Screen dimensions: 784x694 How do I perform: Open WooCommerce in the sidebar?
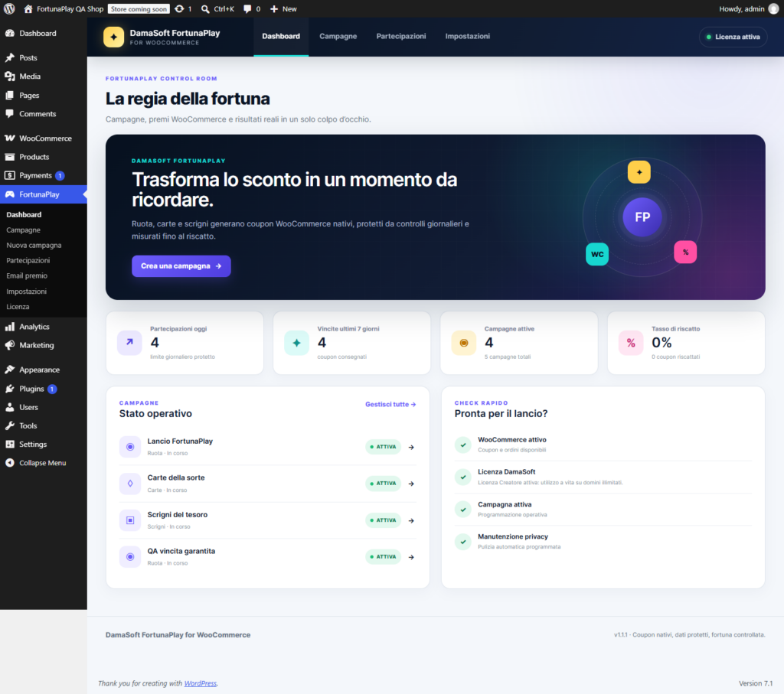pos(44,138)
